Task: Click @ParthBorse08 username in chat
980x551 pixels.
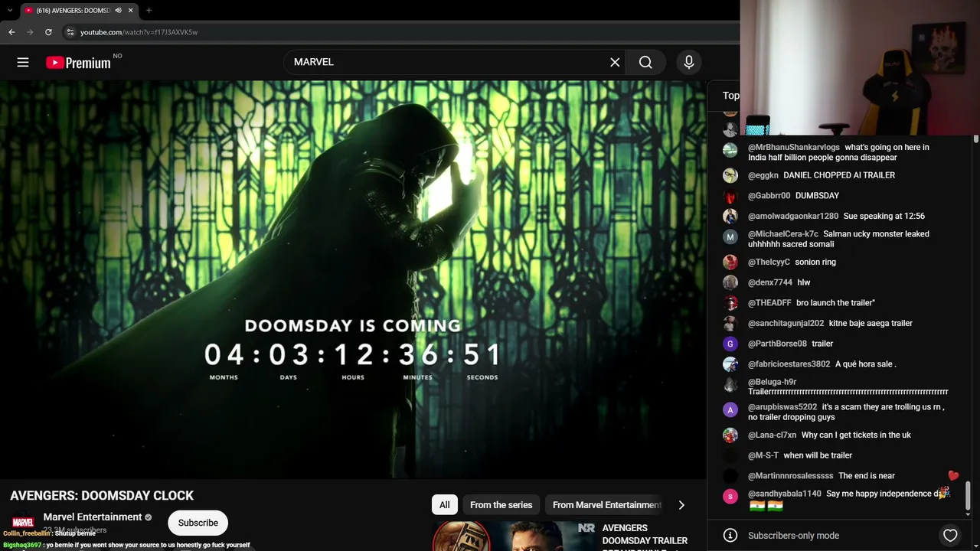Action: [777, 344]
